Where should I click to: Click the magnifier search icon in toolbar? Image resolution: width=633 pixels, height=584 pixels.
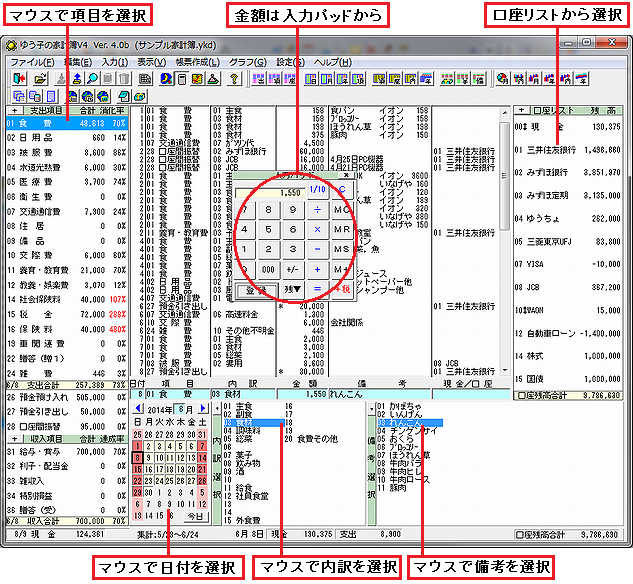(x=91, y=77)
